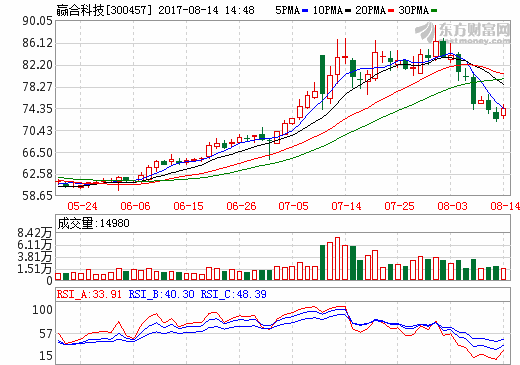
Task: Select the 20PMA legend label
Action: tap(371, 10)
